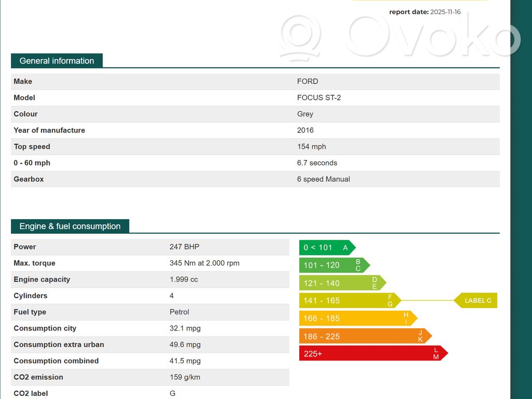532x399 pixels.
Task: Select the 6.7 seconds acceleration value
Action: point(317,163)
